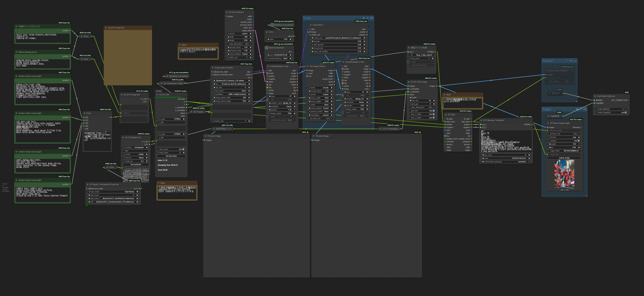The height and width of the screenshot is (296, 644).
Task: Open x_type selector in D2 XY Plot
Action: click(171, 119)
